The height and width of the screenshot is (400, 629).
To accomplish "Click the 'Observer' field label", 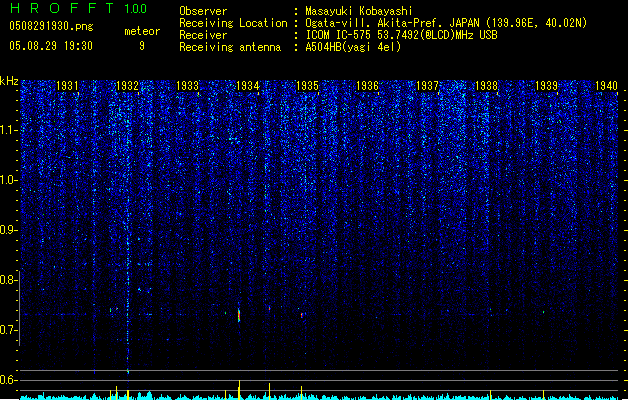I will click(203, 11).
